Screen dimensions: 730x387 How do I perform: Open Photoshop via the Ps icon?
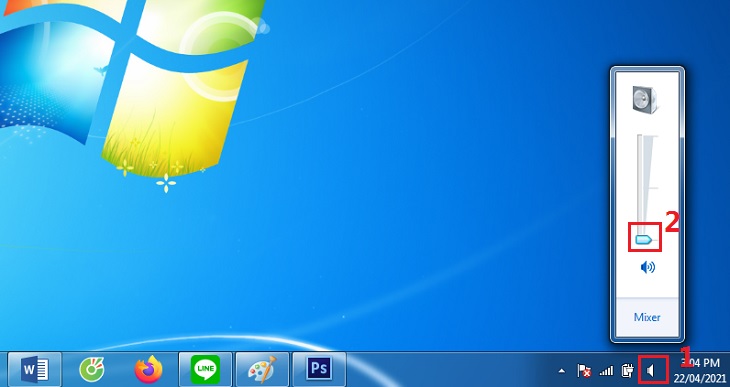pyautogui.click(x=319, y=370)
